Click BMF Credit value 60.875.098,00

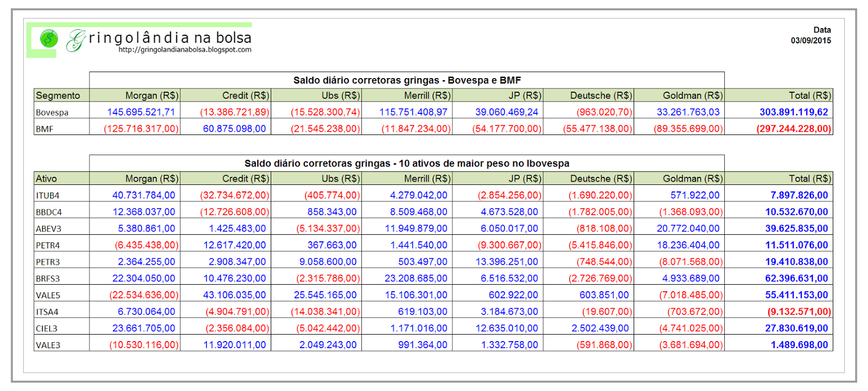click(234, 129)
